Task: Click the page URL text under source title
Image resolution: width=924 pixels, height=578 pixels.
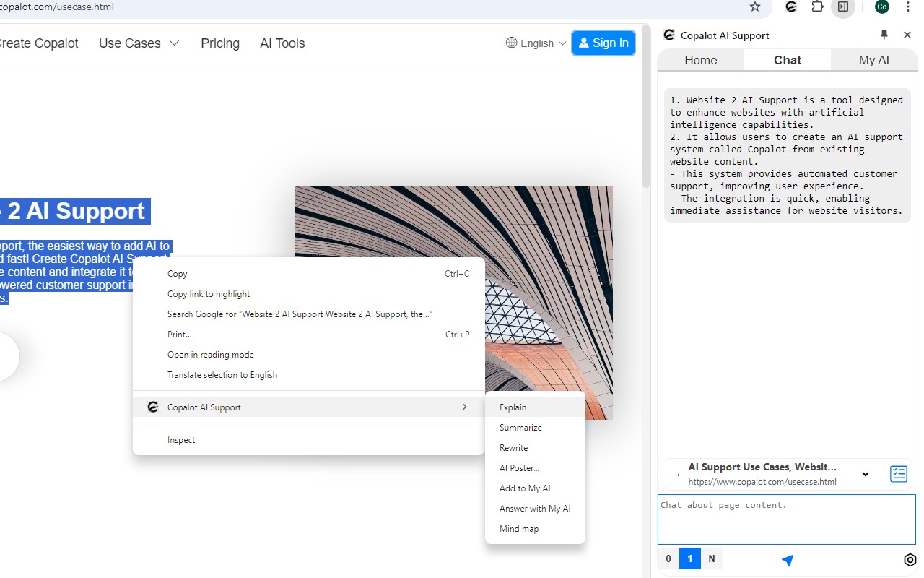Action: coord(762,482)
